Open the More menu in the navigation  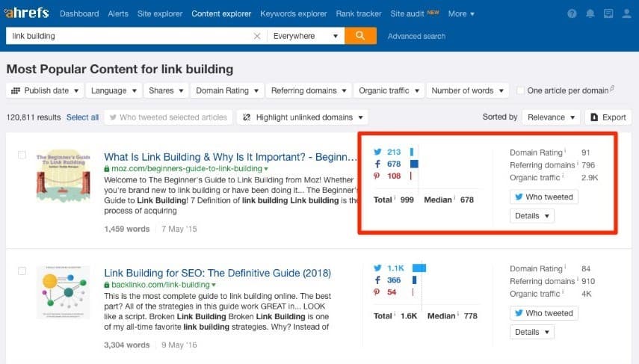point(461,14)
